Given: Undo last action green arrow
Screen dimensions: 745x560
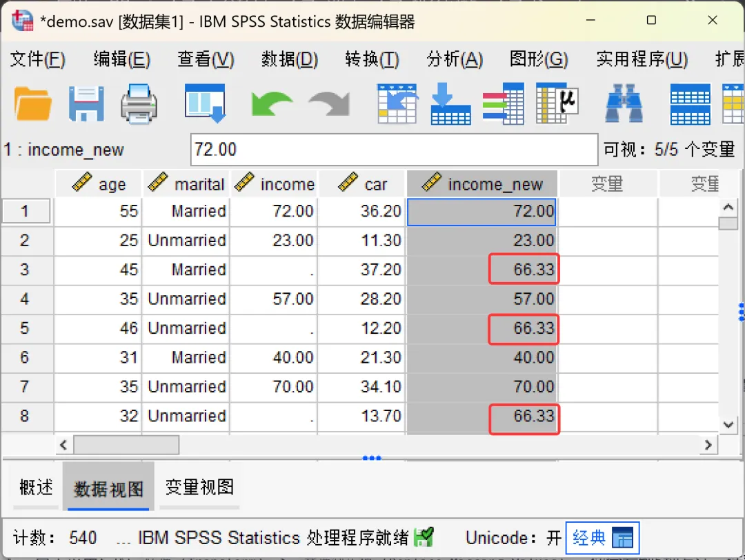Looking at the screenshot, I should pos(271,103).
